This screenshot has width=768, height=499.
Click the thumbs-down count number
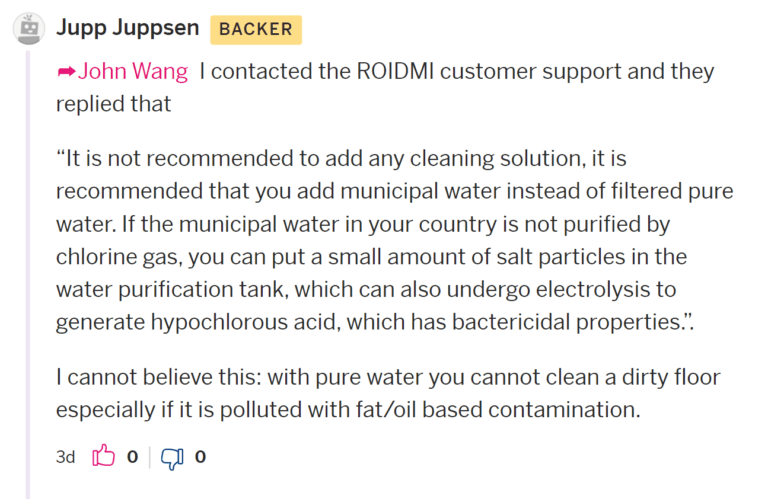click(x=200, y=457)
